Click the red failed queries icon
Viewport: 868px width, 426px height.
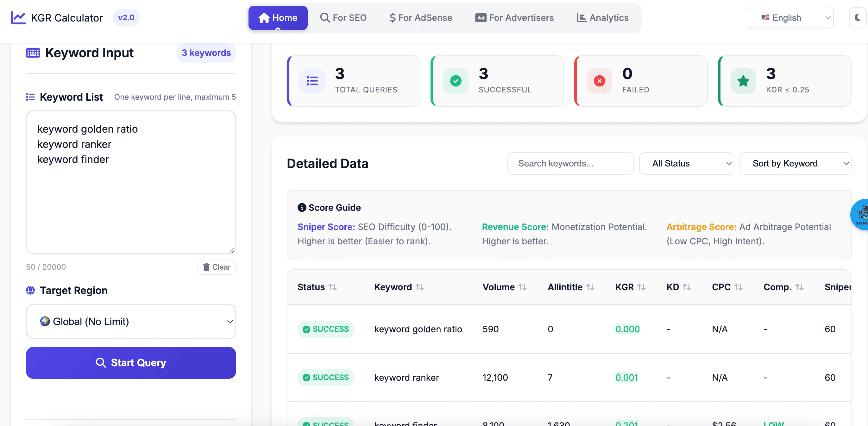coord(599,81)
